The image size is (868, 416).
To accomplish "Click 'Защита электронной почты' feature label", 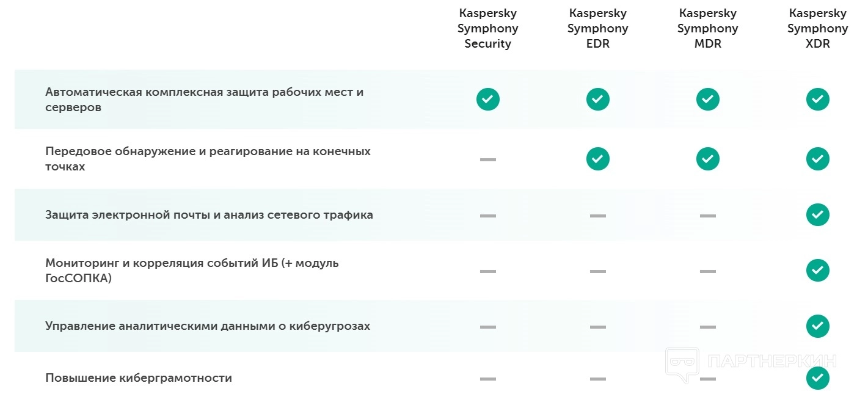I will point(209,215).
